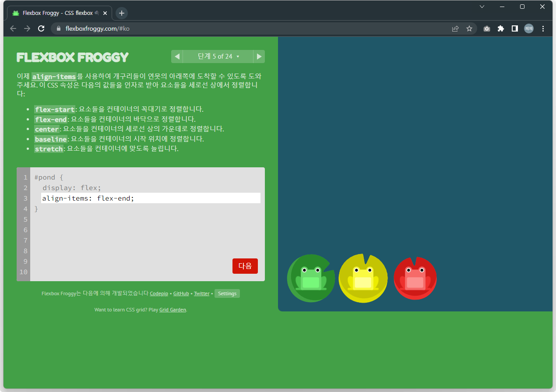
Task: Click the red 다음 button
Action: point(245,266)
